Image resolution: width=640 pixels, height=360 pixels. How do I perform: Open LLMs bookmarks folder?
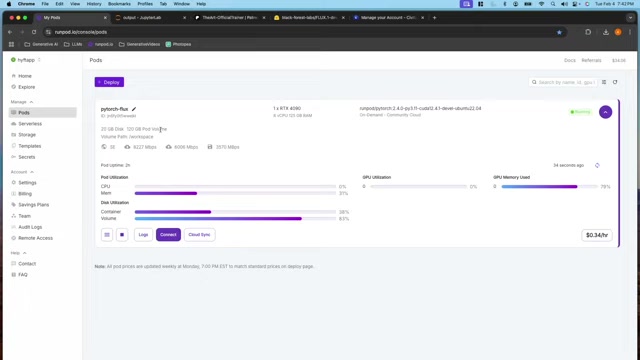coord(73,44)
